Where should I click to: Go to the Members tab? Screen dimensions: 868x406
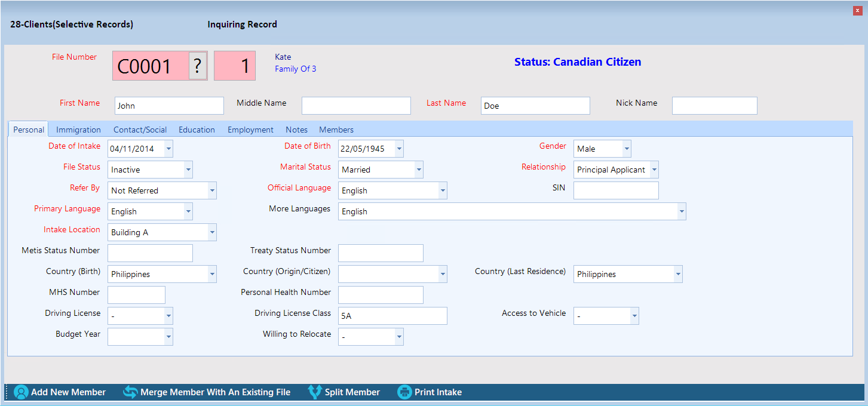coord(336,130)
